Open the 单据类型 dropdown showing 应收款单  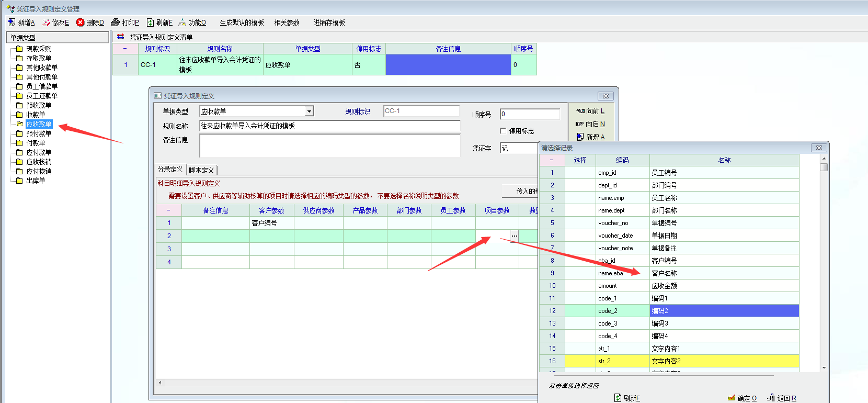(309, 111)
